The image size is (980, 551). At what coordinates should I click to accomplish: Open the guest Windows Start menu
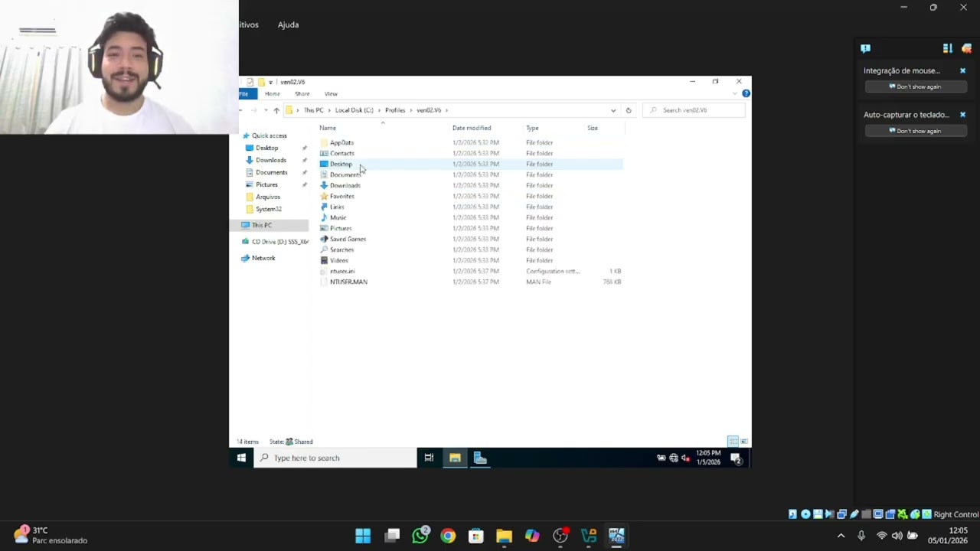click(x=241, y=458)
